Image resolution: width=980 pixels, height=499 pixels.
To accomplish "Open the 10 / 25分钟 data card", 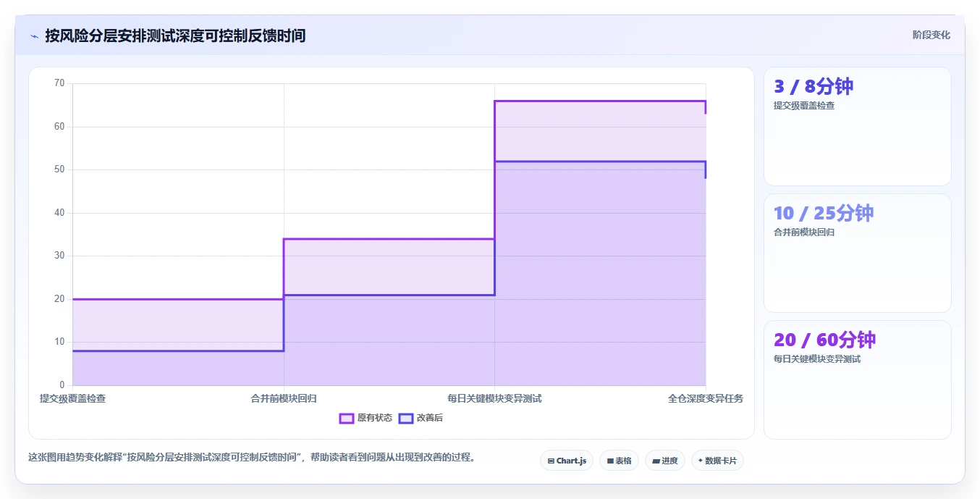I will 858,253.
